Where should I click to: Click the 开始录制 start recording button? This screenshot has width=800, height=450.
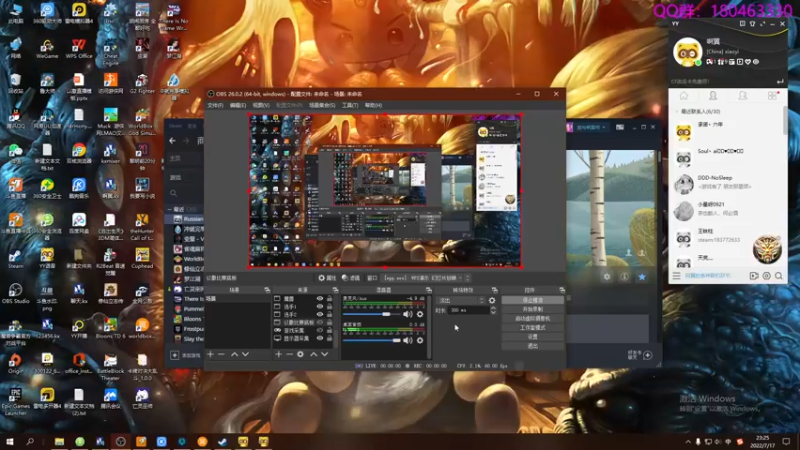click(533, 309)
